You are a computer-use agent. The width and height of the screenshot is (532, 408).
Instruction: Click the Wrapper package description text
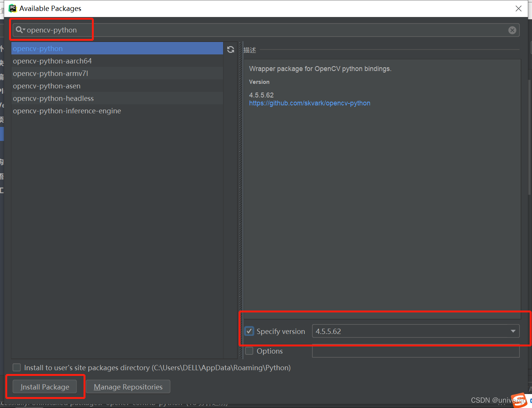pos(320,69)
